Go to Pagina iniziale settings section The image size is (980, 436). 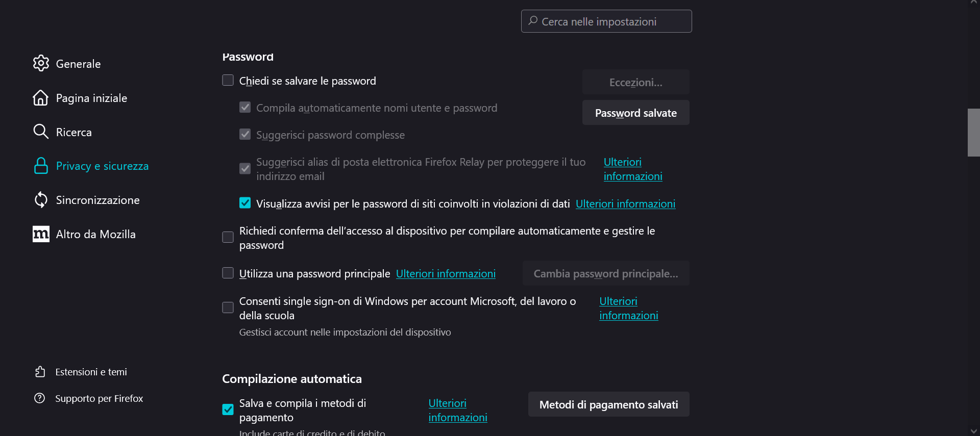91,98
